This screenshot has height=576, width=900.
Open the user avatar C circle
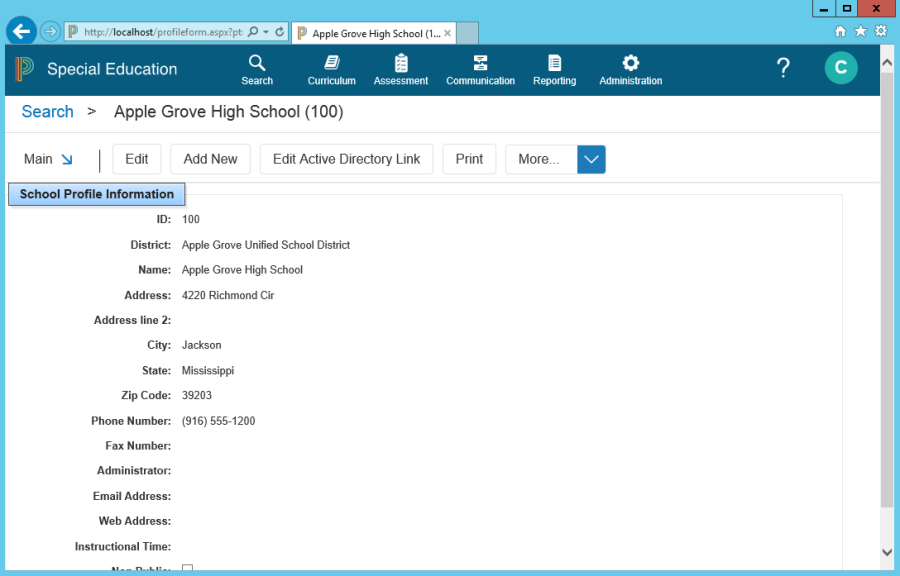840,68
